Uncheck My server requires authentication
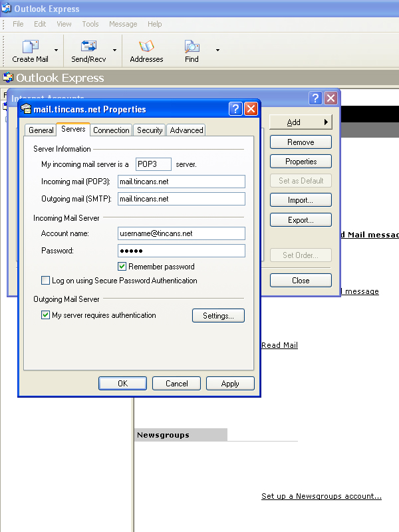 click(45, 315)
